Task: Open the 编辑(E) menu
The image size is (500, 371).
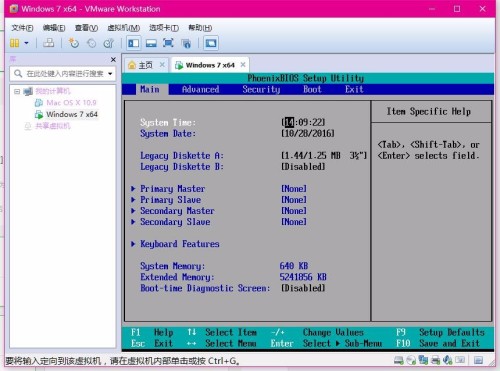Action: (54, 28)
